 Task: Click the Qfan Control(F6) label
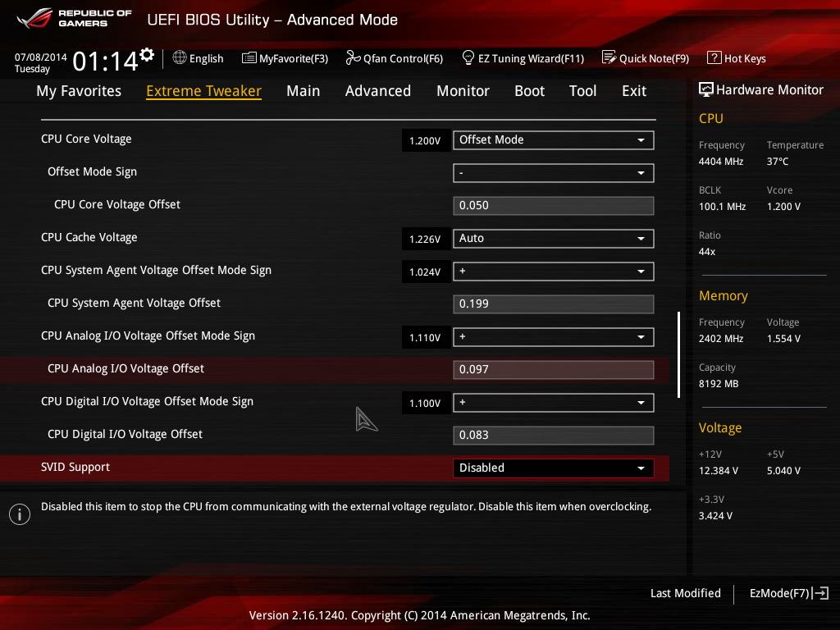coord(403,58)
